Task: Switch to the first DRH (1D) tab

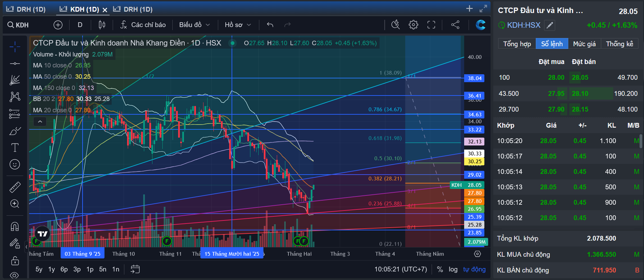Action: pos(26,9)
